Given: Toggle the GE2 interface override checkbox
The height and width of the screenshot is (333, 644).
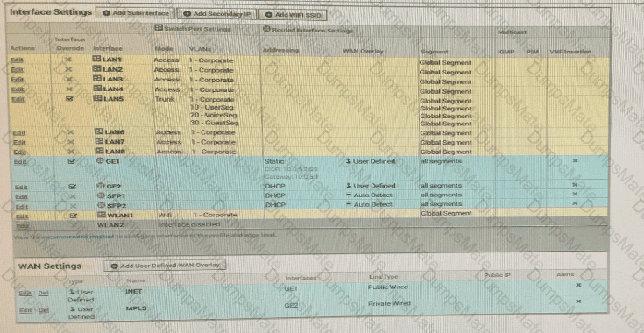Looking at the screenshot, I should tap(72, 187).
